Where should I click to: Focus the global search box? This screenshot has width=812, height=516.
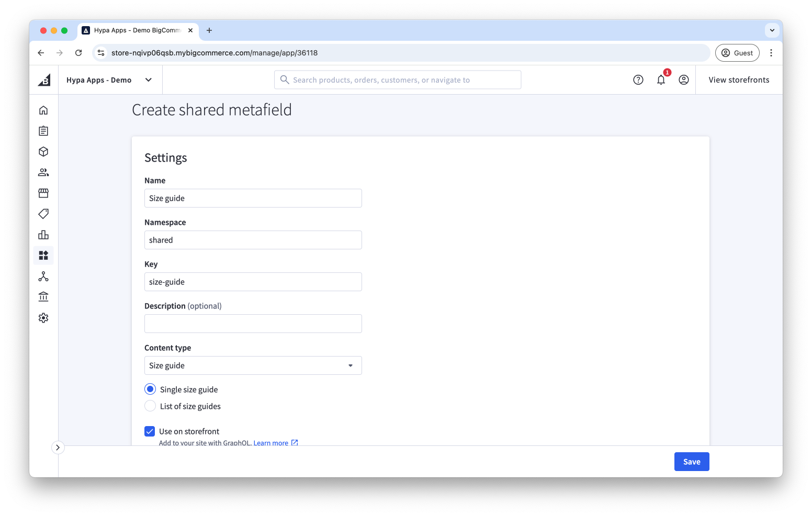[x=398, y=80]
